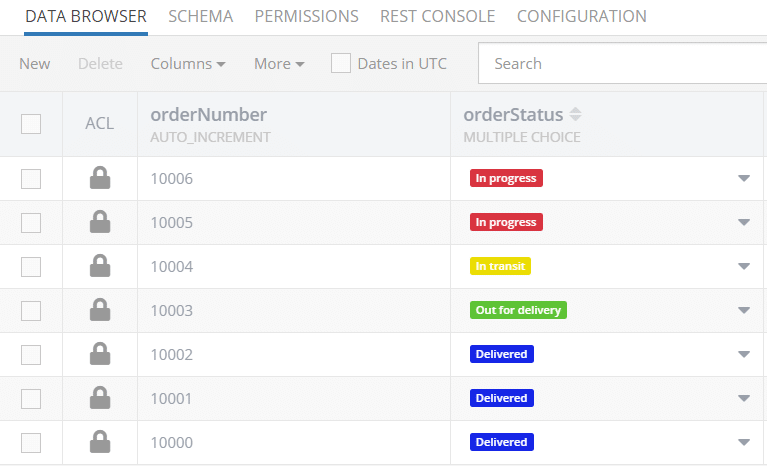Click order number cell 10005
Viewport: 767px width, 466px height.
(294, 222)
